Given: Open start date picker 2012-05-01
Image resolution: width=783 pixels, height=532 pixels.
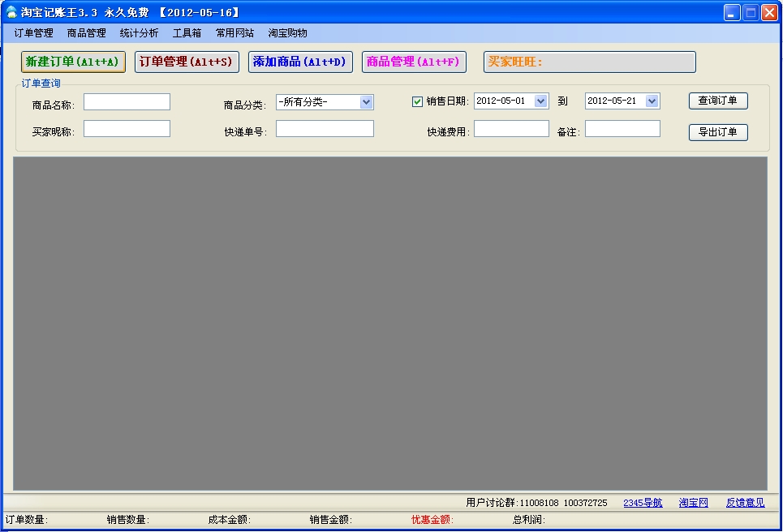Looking at the screenshot, I should [541, 101].
